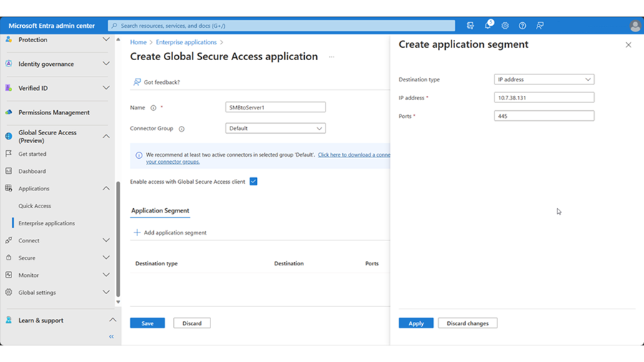644x362 pixels.
Task: Click the Save button
Action: tap(147, 323)
